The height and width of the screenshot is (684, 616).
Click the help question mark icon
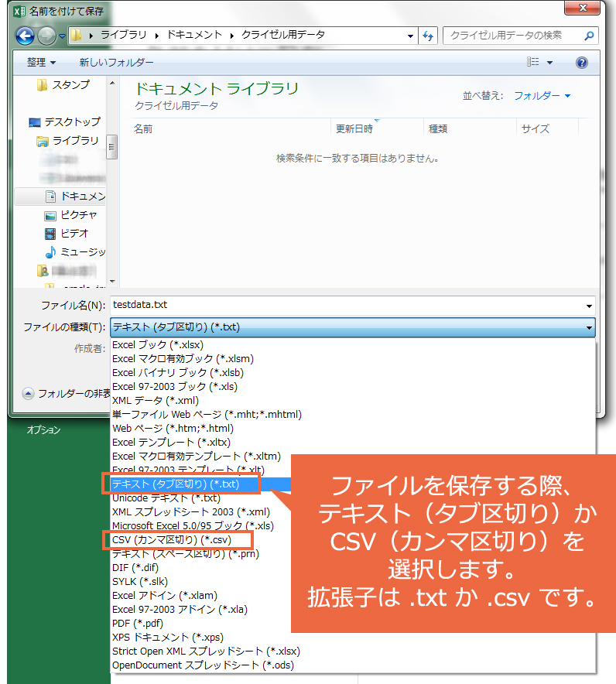click(x=581, y=63)
